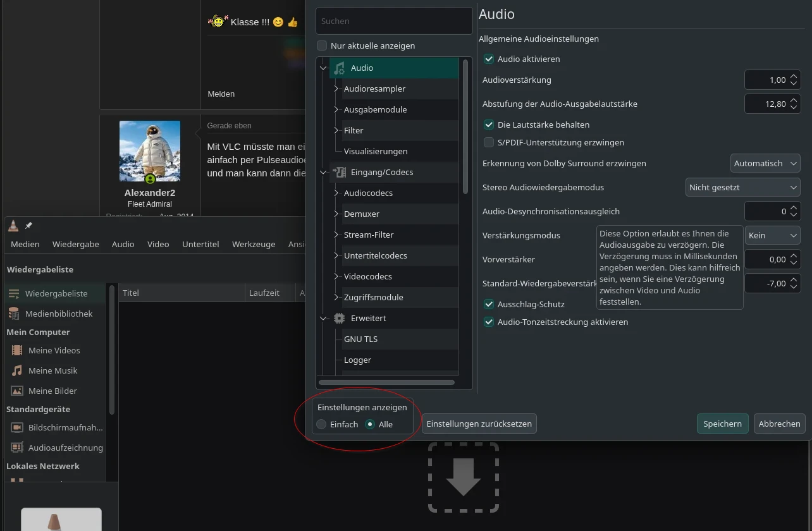812x531 pixels.
Task: Click the Titel column header in playlist
Action: coord(181,293)
